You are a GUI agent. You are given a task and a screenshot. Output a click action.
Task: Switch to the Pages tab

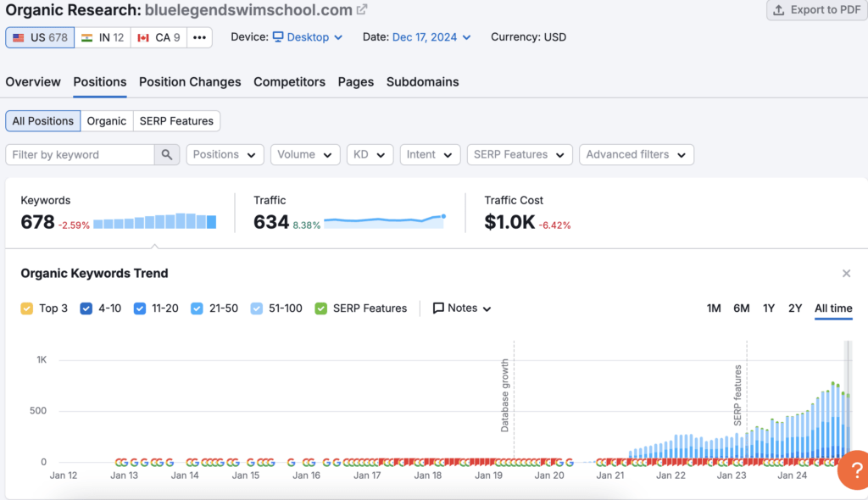click(x=356, y=82)
